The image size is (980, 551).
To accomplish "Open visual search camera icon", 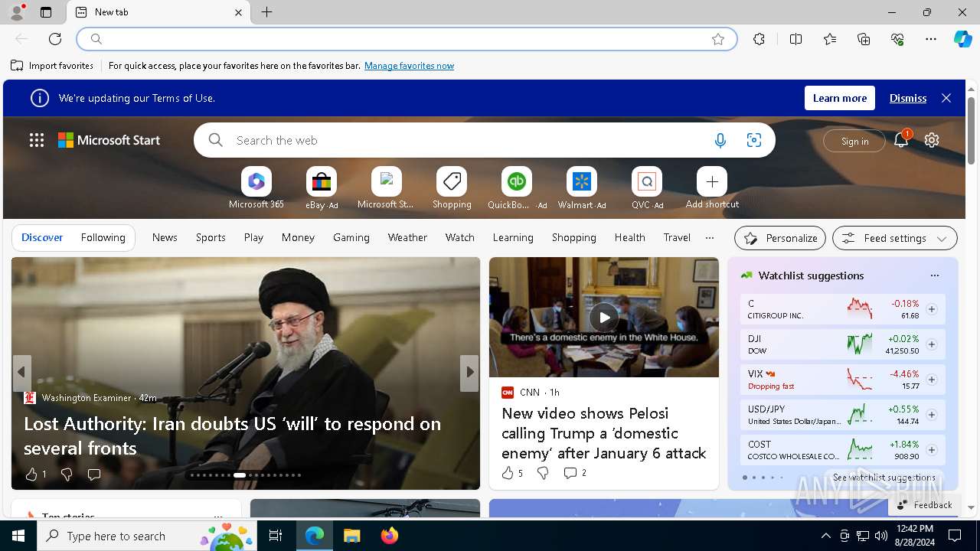I will [754, 140].
